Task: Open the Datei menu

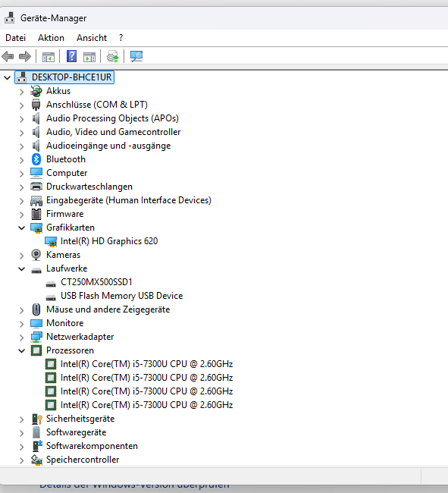Action: pyautogui.click(x=15, y=38)
